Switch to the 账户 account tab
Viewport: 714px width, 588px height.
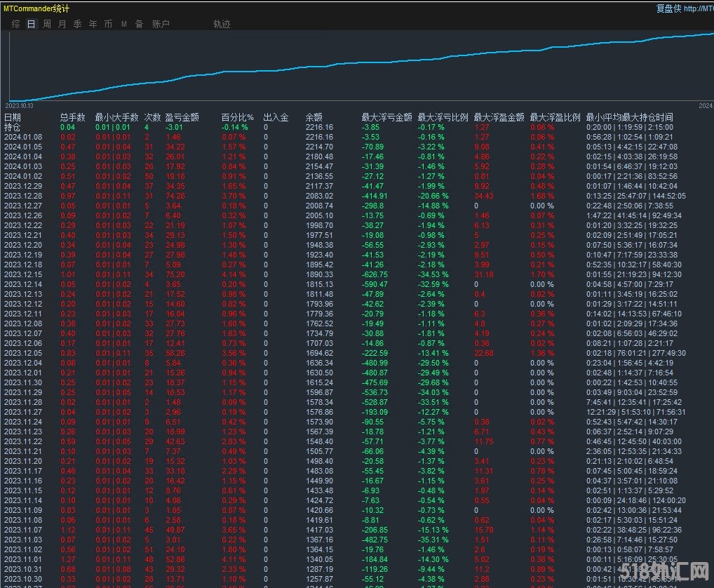[161, 24]
